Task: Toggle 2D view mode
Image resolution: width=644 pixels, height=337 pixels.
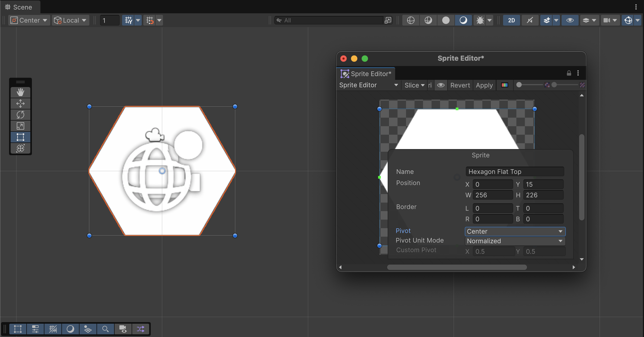Action: point(511,20)
